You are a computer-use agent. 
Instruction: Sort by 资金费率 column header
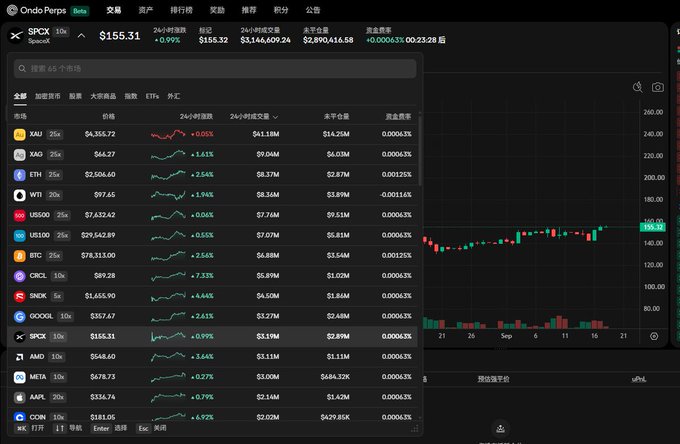coord(398,116)
